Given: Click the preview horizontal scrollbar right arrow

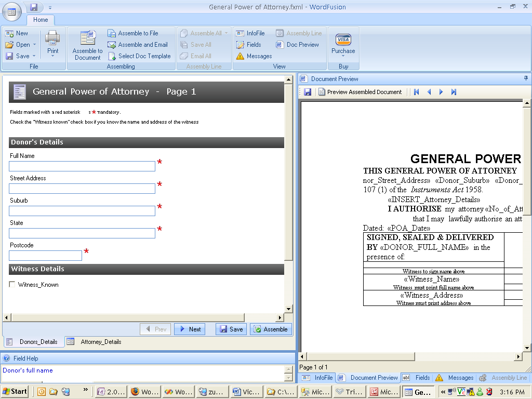Looking at the screenshot, I should coord(518,356).
